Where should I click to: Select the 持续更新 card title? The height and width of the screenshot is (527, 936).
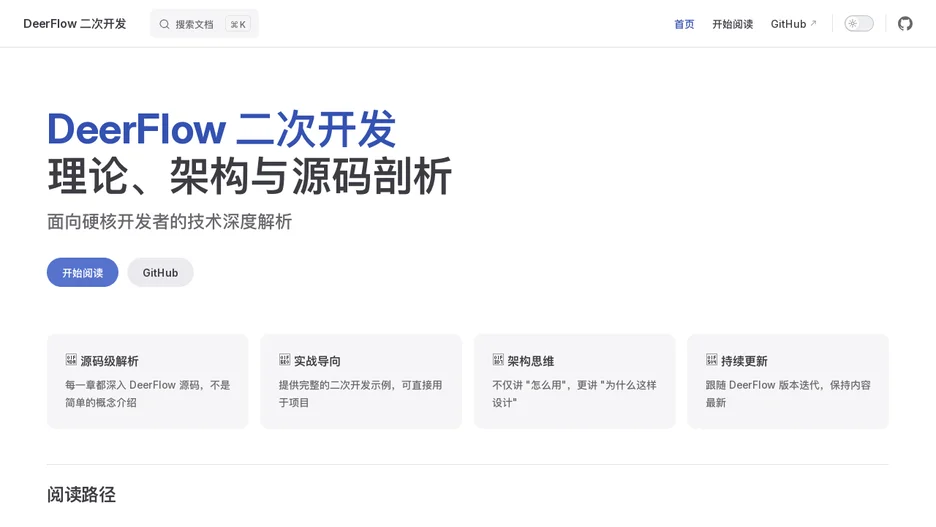744,361
